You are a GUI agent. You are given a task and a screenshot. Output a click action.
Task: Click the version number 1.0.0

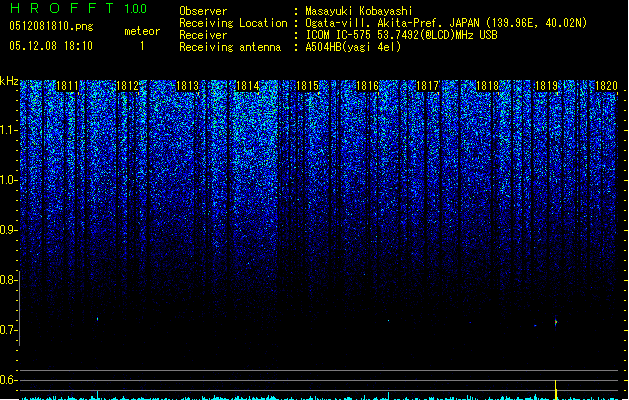pos(135,9)
